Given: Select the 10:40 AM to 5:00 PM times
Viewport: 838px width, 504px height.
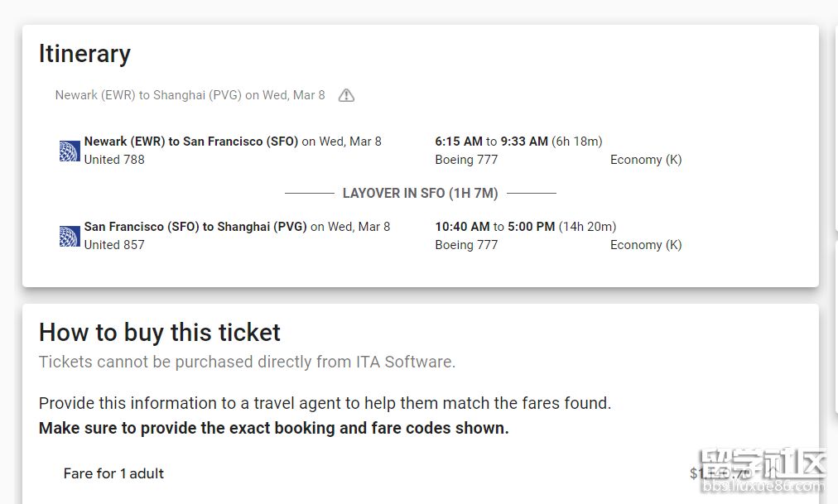Looking at the screenshot, I should (525, 227).
